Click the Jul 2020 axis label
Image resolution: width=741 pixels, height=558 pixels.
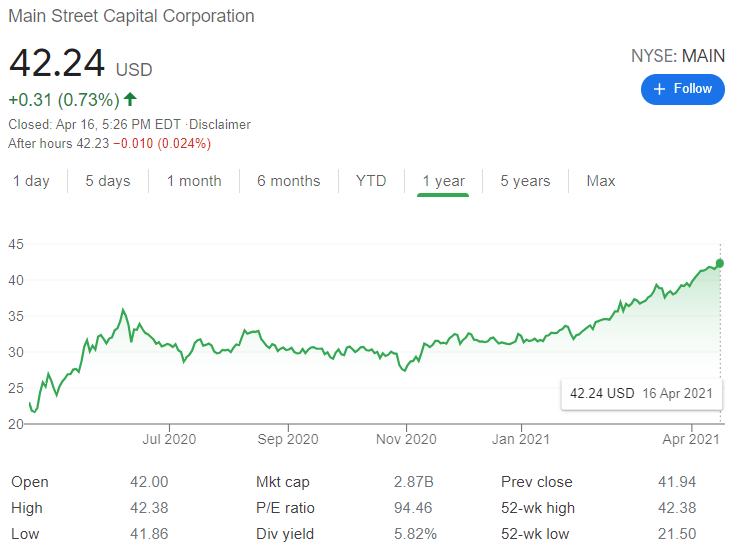169,439
